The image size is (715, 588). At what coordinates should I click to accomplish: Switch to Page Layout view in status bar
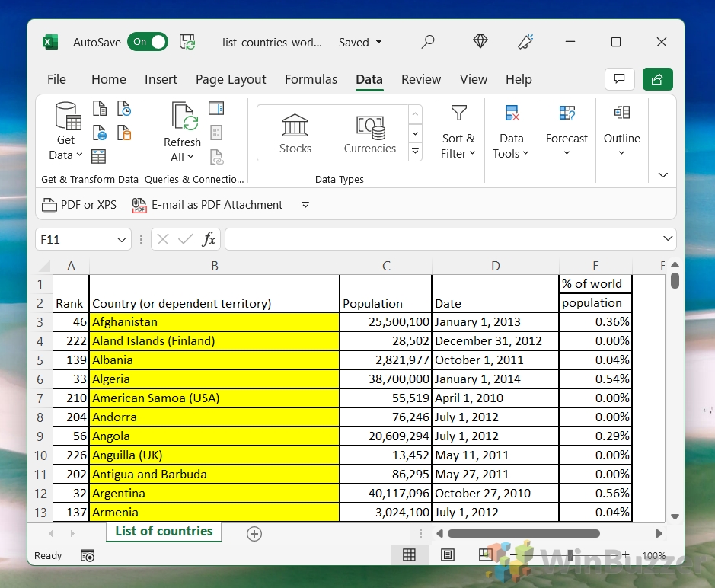(x=446, y=554)
